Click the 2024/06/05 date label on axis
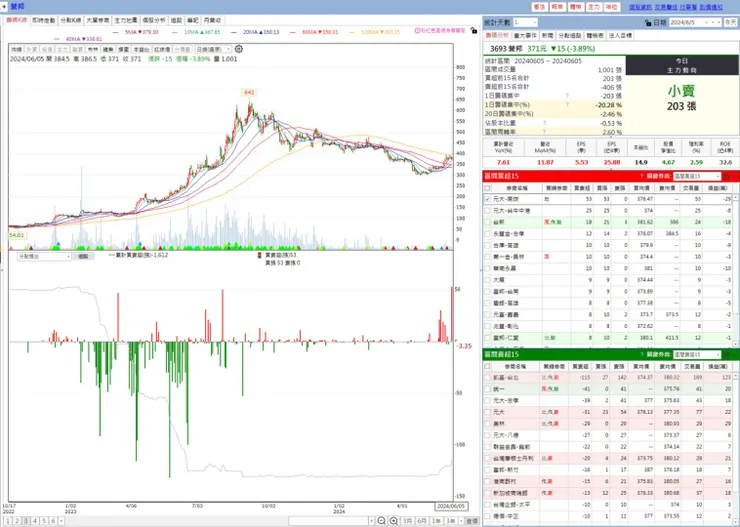 click(451, 506)
